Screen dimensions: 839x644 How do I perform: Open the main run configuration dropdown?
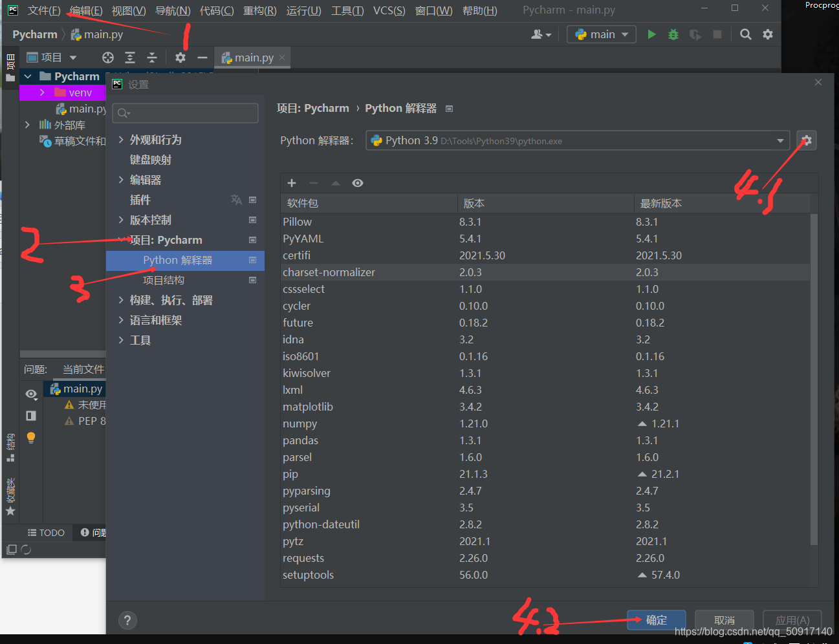(602, 34)
